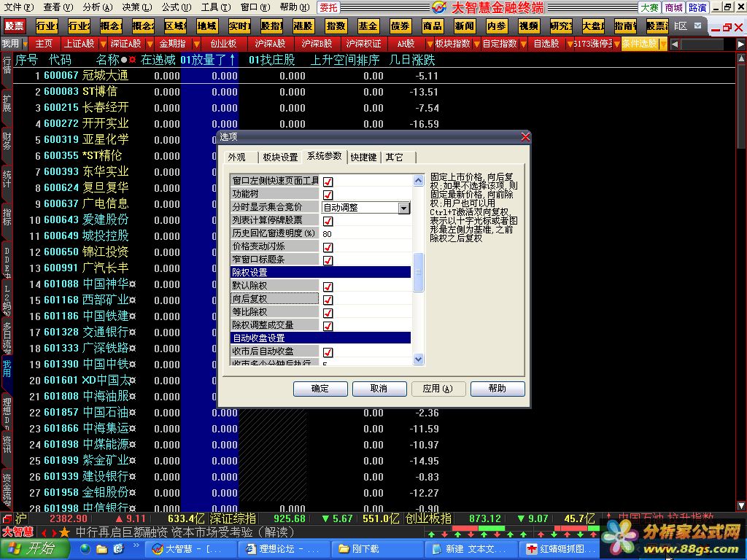Click the 取消 button
Viewport: 747px width, 560px height.
coord(379,389)
